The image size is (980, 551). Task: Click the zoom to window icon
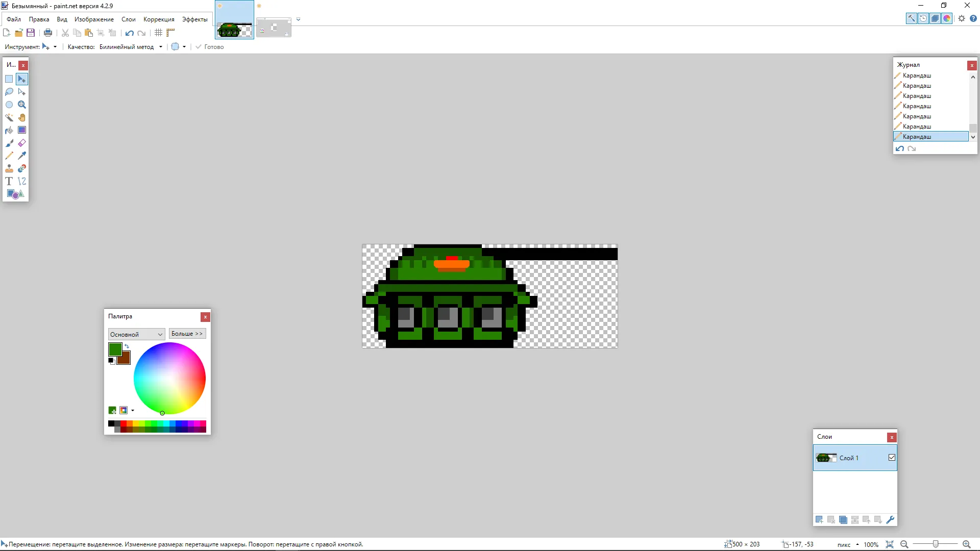890,544
